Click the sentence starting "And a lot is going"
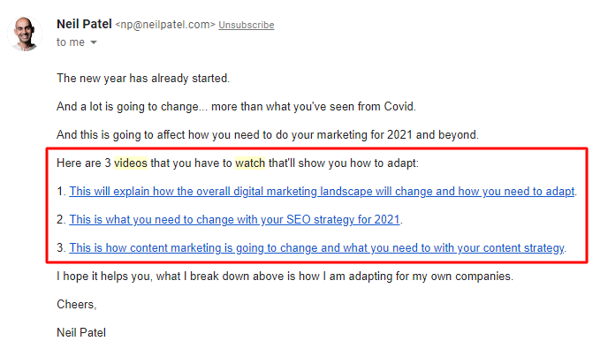The height and width of the screenshot is (364, 608). (236, 107)
